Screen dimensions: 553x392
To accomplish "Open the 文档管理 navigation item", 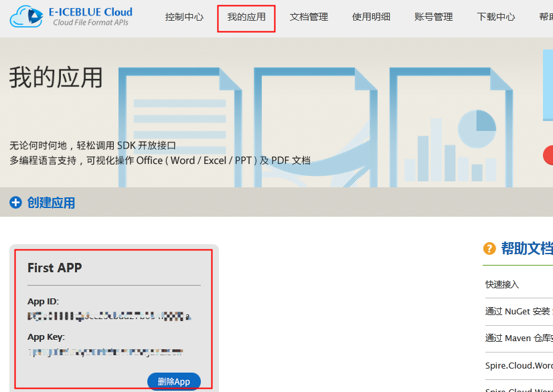I will pos(309,17).
